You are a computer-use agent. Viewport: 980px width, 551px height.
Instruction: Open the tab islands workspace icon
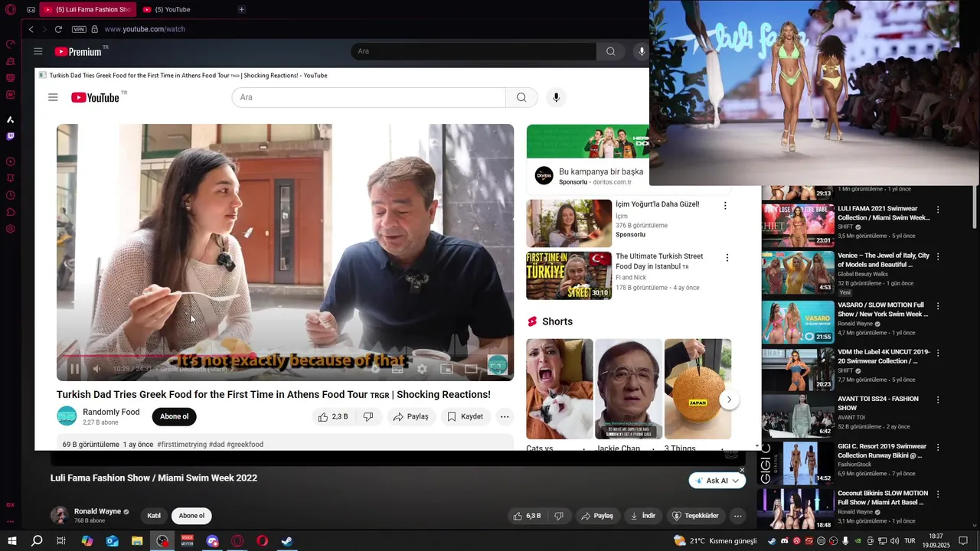pos(31,9)
